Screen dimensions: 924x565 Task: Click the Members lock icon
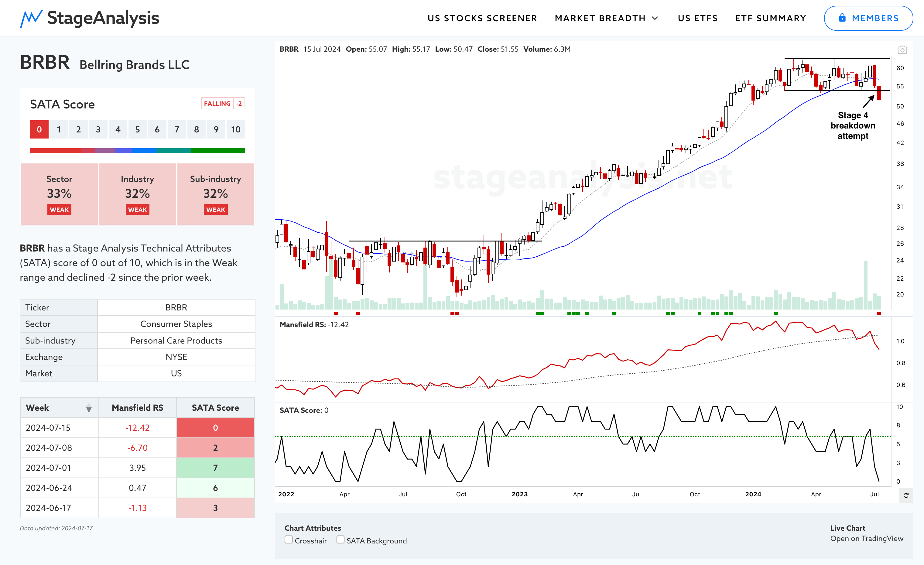click(842, 18)
